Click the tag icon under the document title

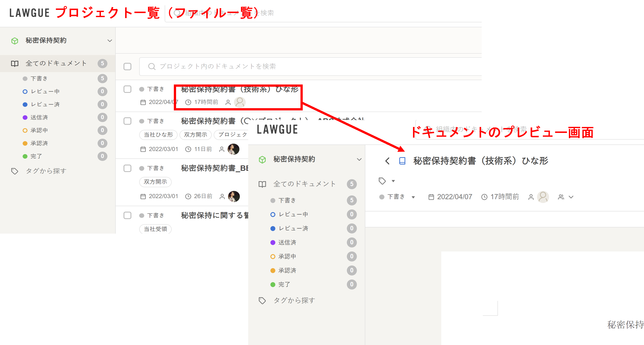click(x=382, y=181)
